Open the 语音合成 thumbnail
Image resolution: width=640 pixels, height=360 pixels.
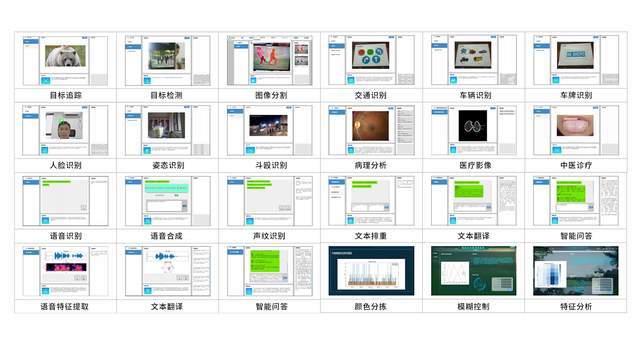click(x=167, y=201)
